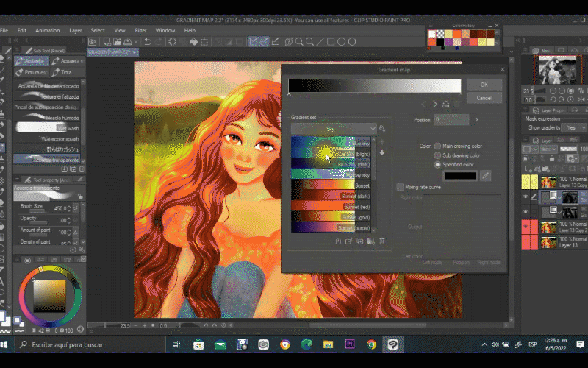588x368 pixels.
Task: Open the Show gradients Yes dropdown
Action: pyautogui.click(x=573, y=127)
